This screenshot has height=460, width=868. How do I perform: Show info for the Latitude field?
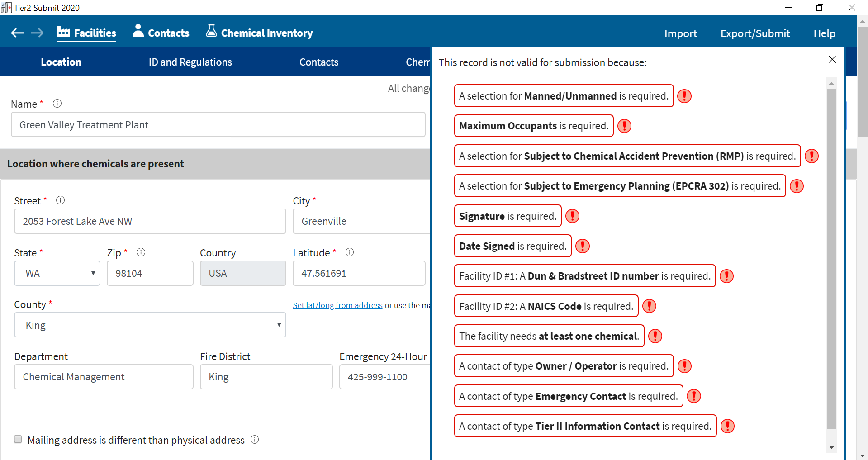(x=349, y=252)
